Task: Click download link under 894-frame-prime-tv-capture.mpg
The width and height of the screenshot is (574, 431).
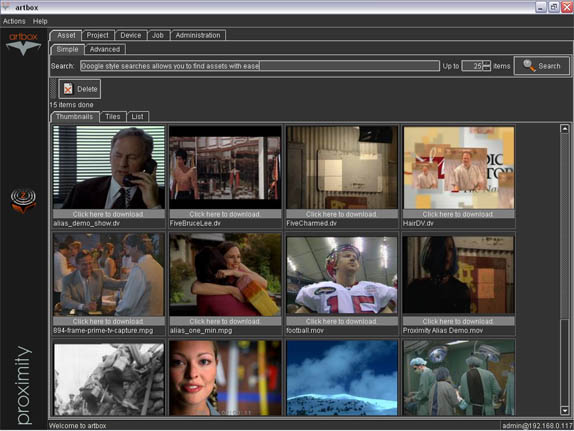Action: [108, 322]
